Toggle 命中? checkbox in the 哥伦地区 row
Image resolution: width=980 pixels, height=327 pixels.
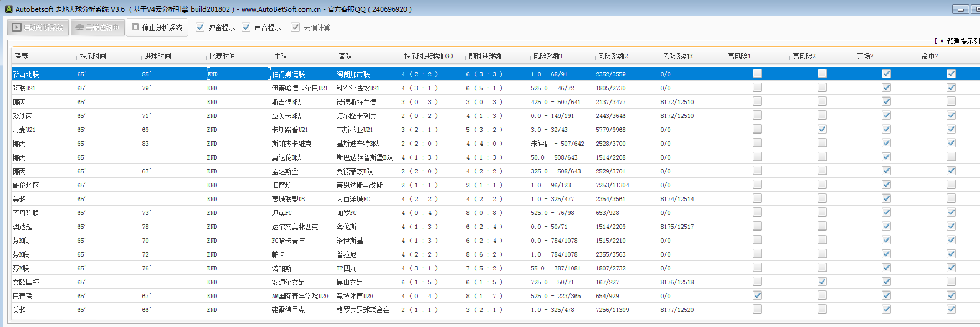[951, 185]
